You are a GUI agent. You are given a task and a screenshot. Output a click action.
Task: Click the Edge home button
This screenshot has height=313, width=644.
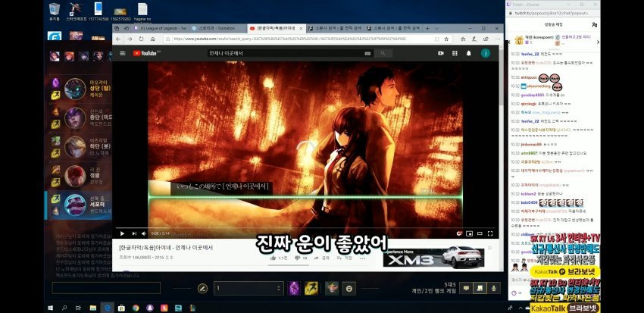(153, 39)
